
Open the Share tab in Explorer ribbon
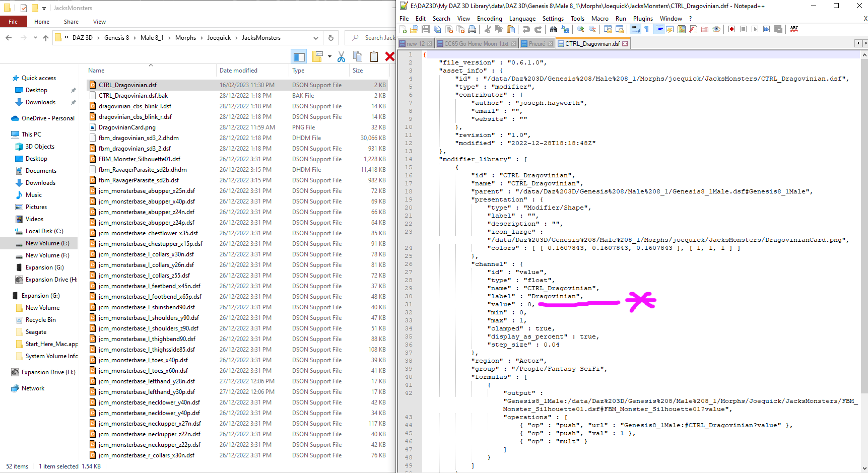point(71,22)
